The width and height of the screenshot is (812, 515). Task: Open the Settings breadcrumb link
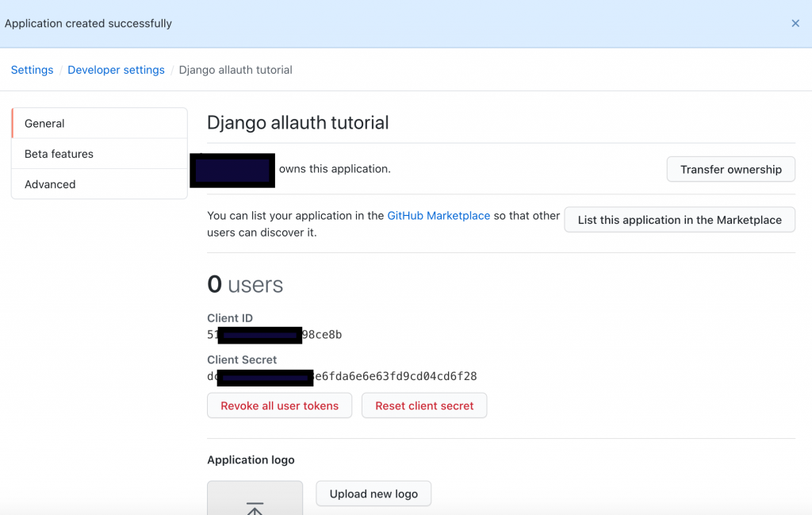pos(32,70)
